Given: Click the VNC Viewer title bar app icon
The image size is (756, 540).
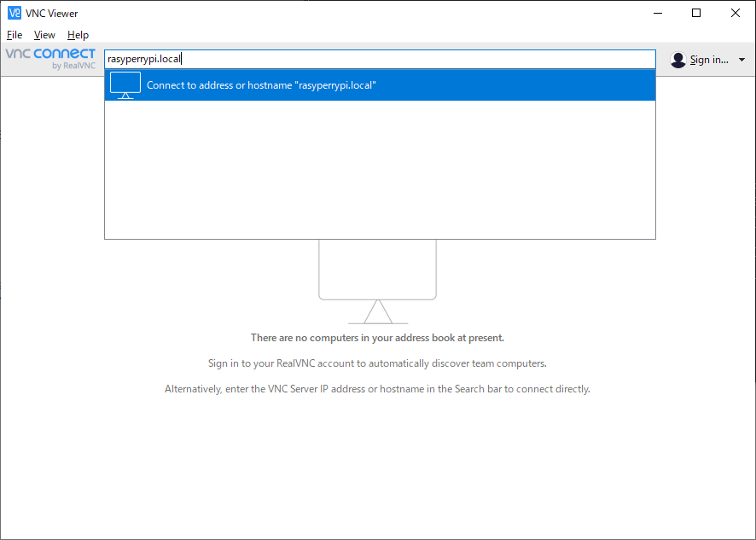Looking at the screenshot, I should tap(14, 13).
